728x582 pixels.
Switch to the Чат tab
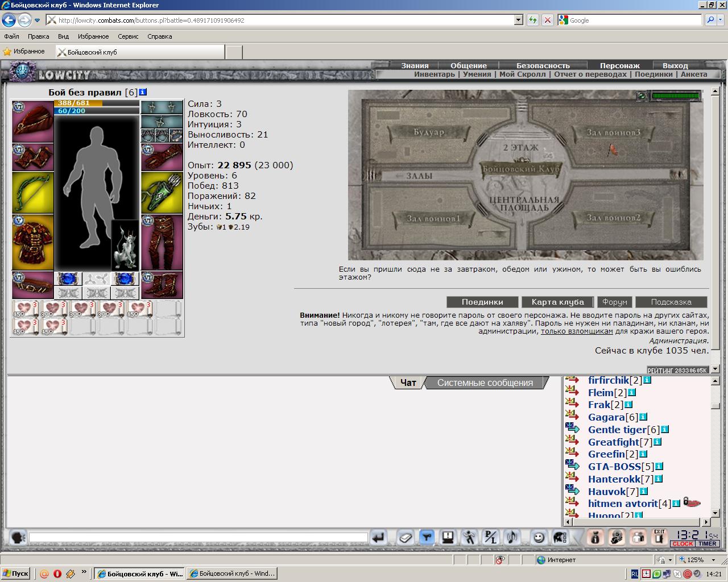[x=408, y=383]
